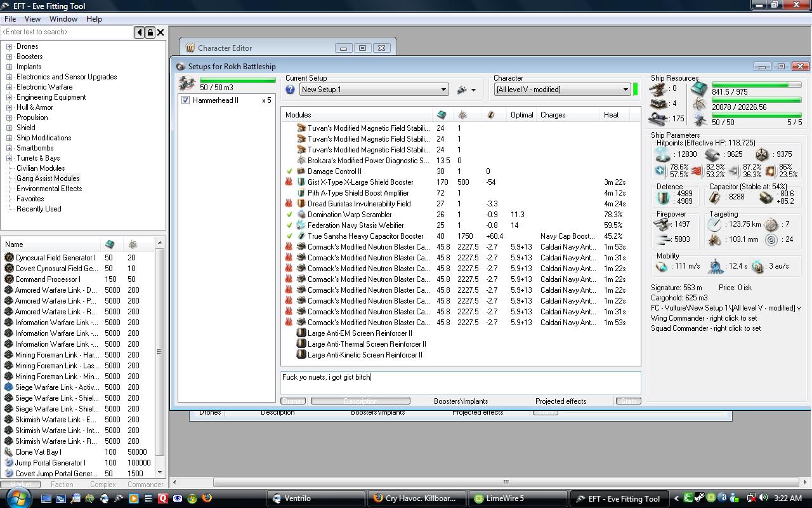812x508 pixels.
Task: Expand the Turrets & Bays tree category
Action: tap(9, 158)
